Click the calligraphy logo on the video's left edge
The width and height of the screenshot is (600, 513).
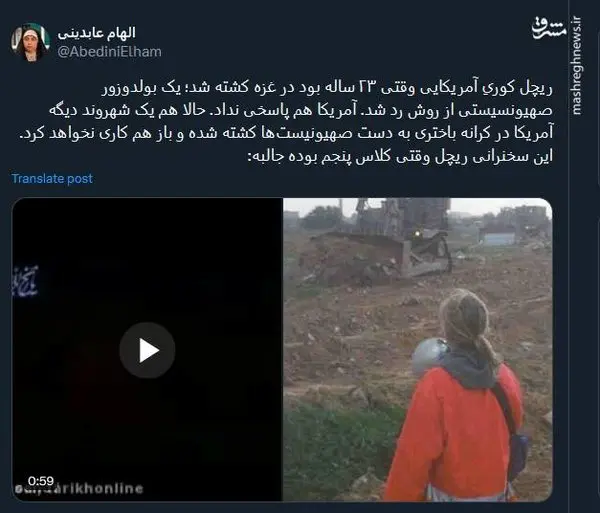click(x=25, y=282)
